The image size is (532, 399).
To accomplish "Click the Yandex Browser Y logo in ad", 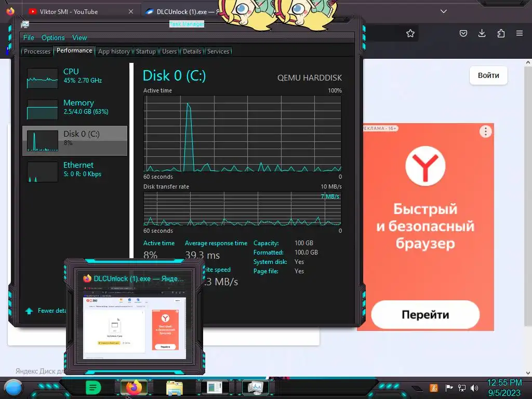I will click(x=425, y=166).
